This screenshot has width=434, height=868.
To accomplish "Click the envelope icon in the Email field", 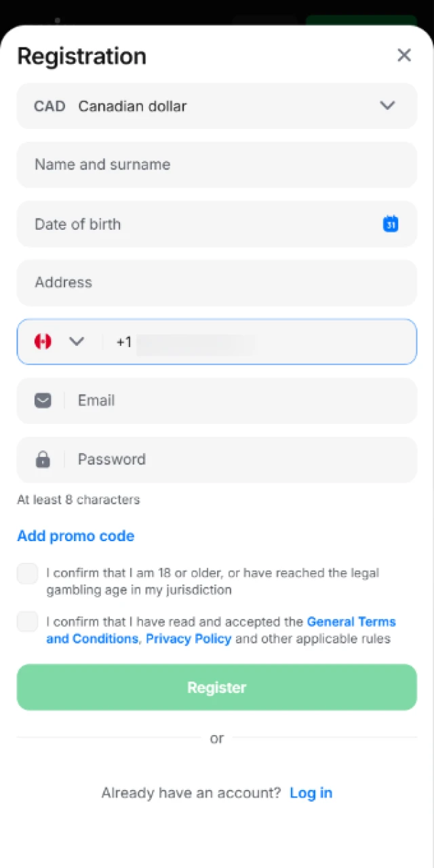I will pyautogui.click(x=43, y=401).
